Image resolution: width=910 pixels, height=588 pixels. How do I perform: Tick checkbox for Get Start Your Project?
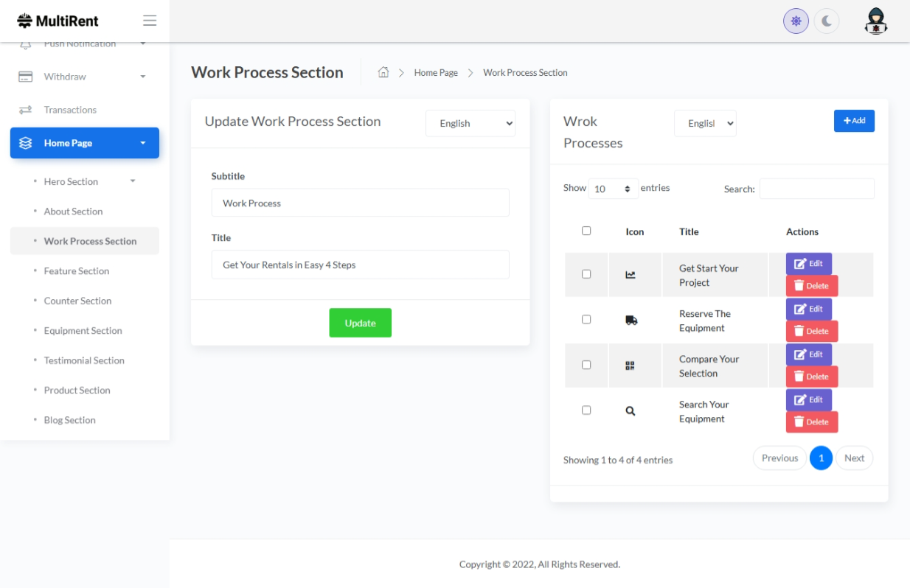coord(586,274)
